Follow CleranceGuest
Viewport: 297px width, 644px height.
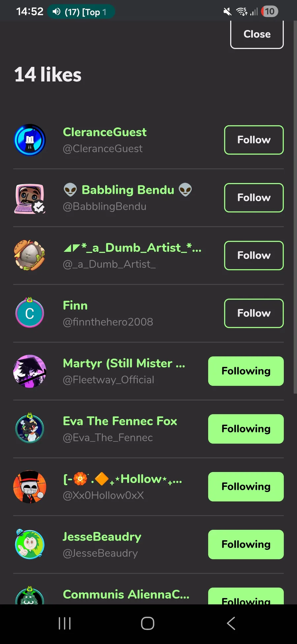(253, 140)
